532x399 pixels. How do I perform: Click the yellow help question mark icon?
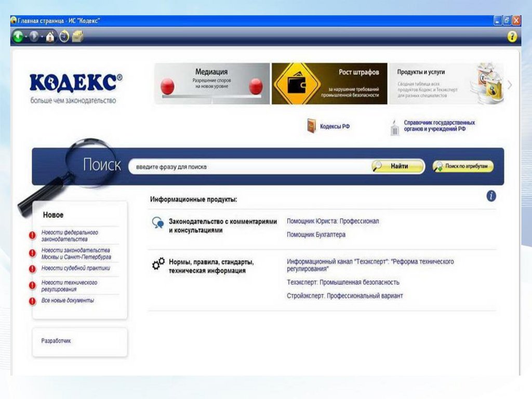click(512, 36)
